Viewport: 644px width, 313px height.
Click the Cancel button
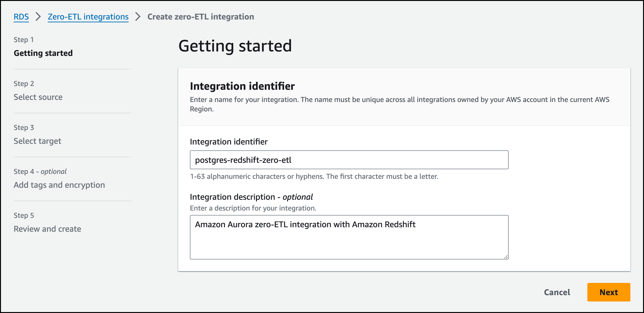[557, 292]
